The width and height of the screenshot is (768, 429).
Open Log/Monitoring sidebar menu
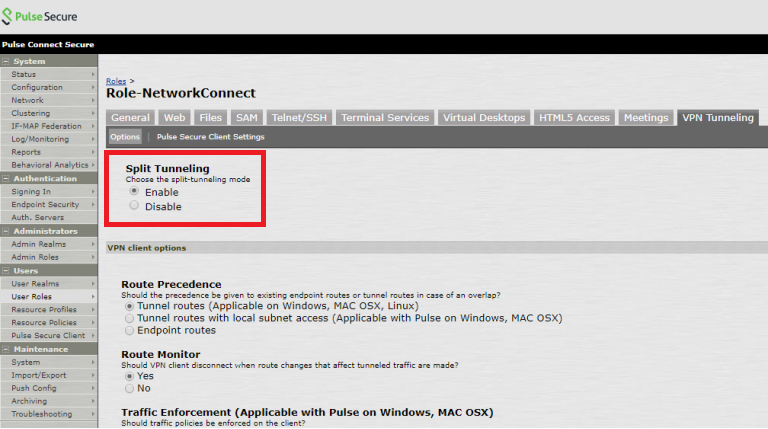[48, 139]
